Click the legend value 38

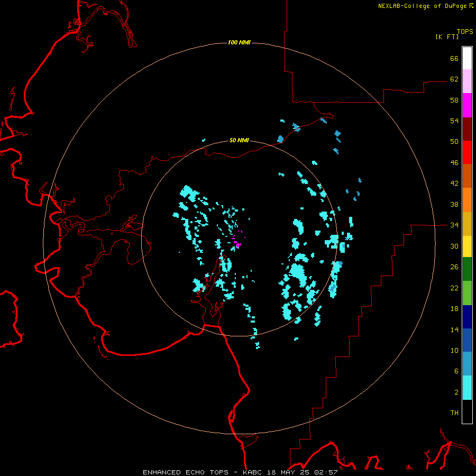(x=454, y=205)
